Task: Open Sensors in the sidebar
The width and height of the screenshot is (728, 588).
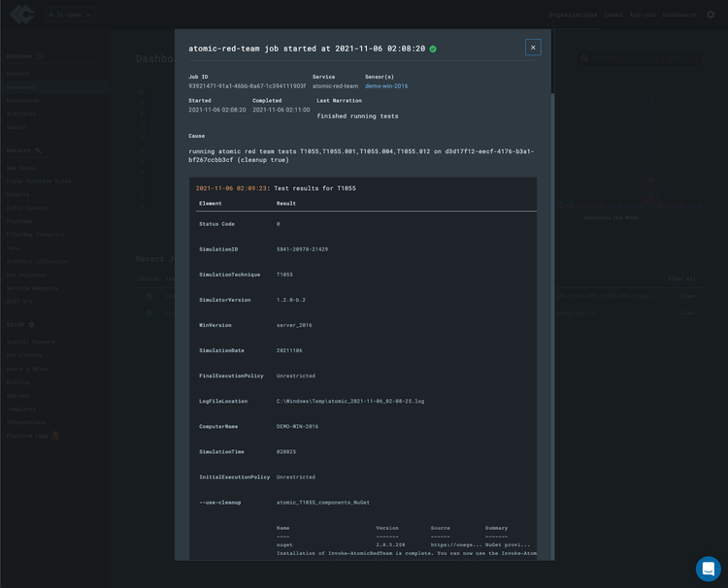Action: tap(17, 74)
